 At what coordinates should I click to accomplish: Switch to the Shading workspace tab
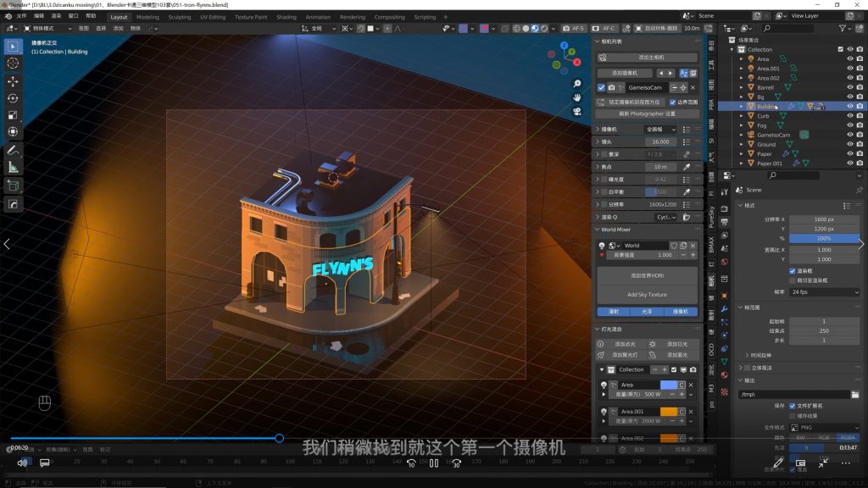(287, 17)
